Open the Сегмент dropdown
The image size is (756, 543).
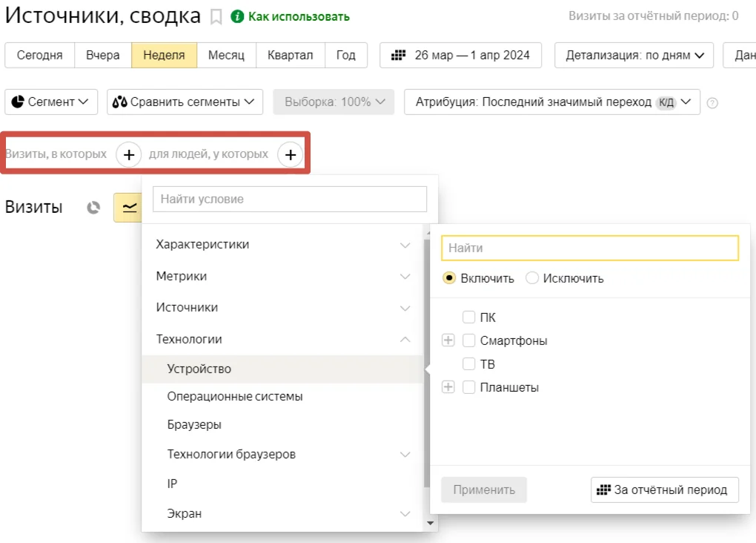[x=51, y=102]
